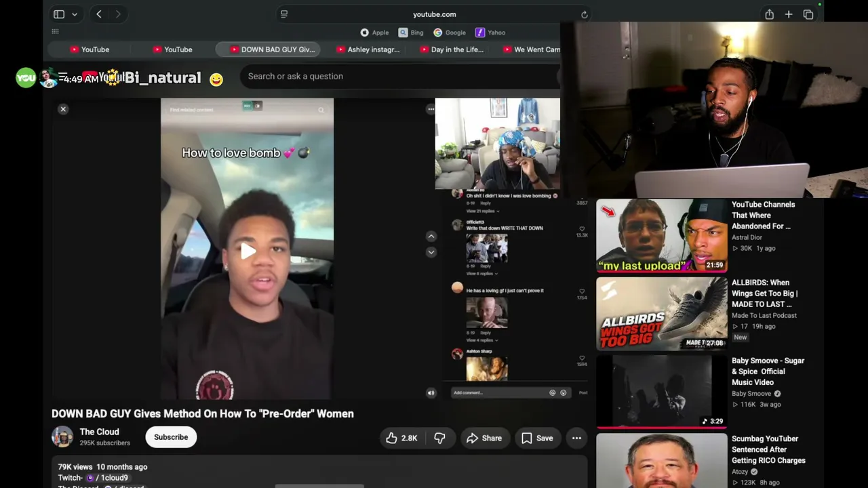Open 'YouTube Channels That Were Abandoned' thumbnail
The image size is (868, 488).
pos(661,235)
